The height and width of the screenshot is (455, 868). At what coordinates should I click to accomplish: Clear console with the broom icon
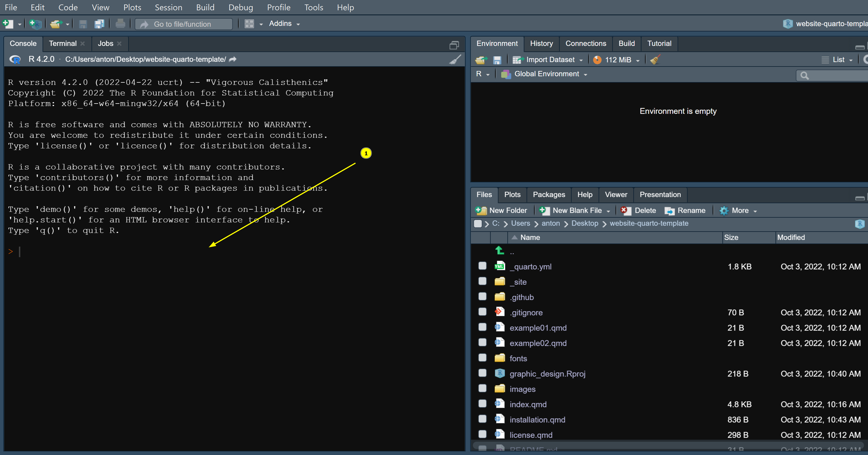coord(455,59)
